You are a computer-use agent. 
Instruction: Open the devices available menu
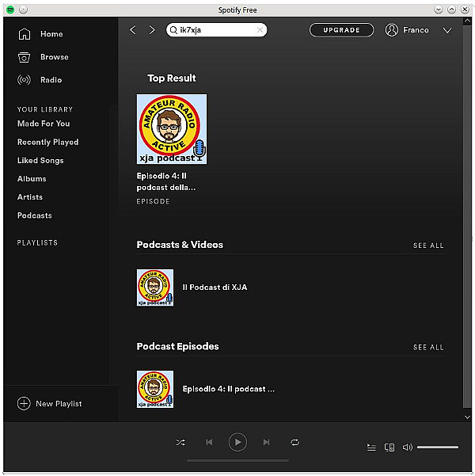[x=389, y=447]
